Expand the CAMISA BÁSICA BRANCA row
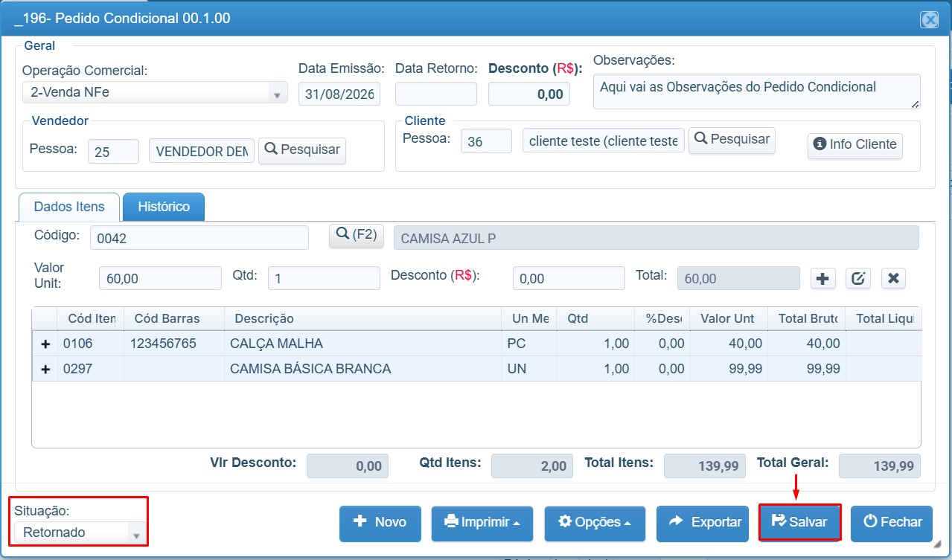This screenshot has width=952, height=560. click(45, 369)
